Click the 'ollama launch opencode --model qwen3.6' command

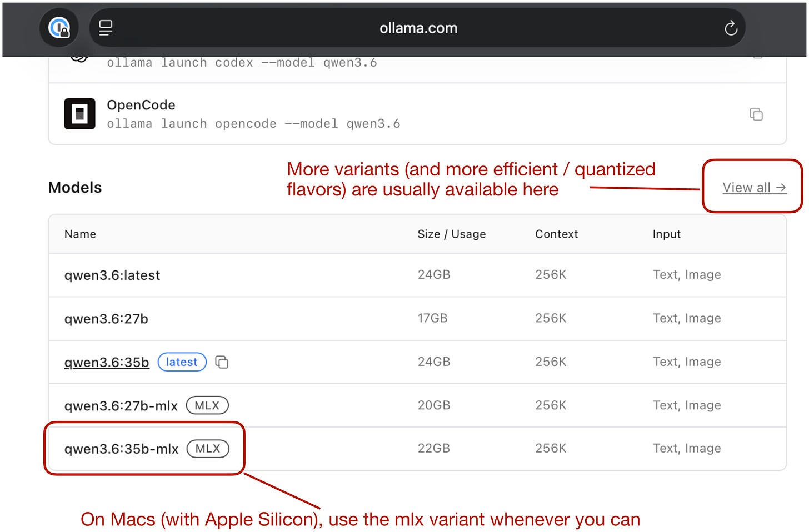pyautogui.click(x=253, y=124)
